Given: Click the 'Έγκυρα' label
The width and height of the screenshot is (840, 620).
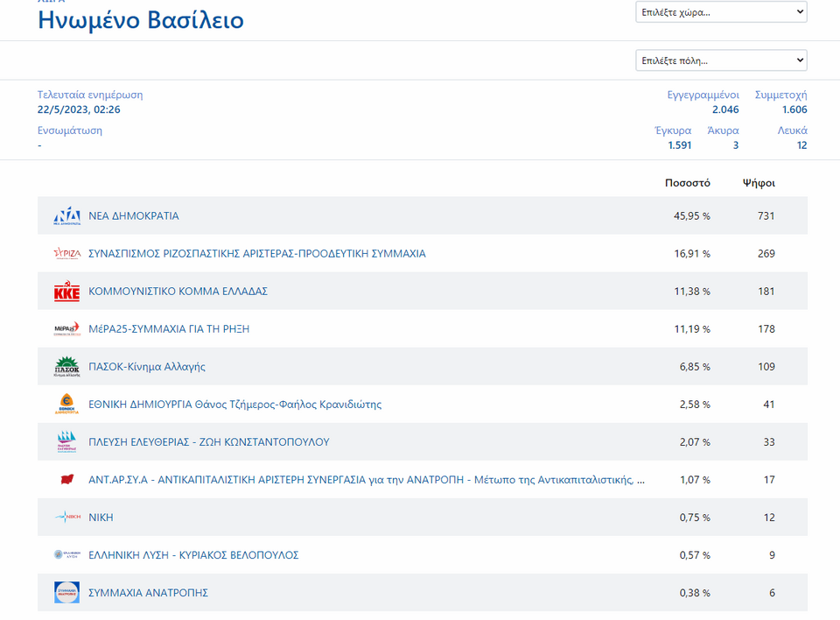Looking at the screenshot, I should pyautogui.click(x=673, y=130).
